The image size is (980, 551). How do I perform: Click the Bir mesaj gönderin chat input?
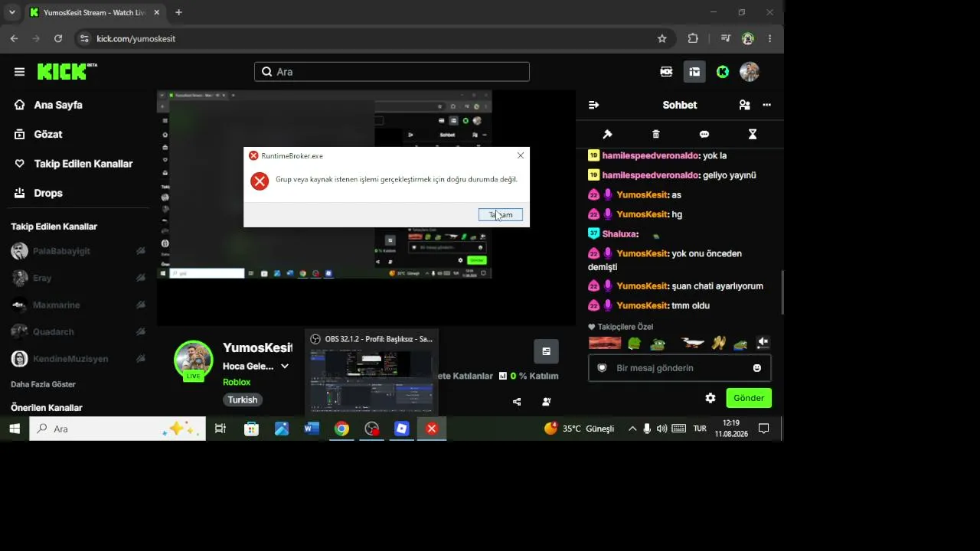[x=680, y=368]
